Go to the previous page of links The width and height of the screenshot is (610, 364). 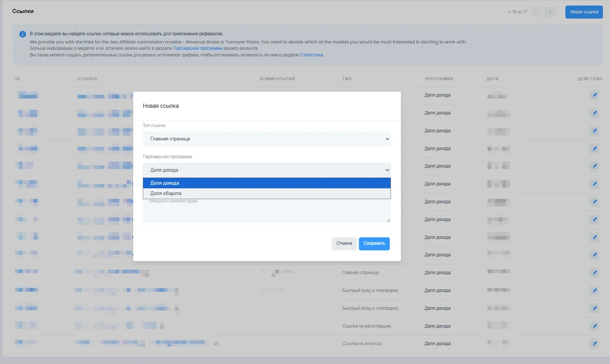coord(536,12)
